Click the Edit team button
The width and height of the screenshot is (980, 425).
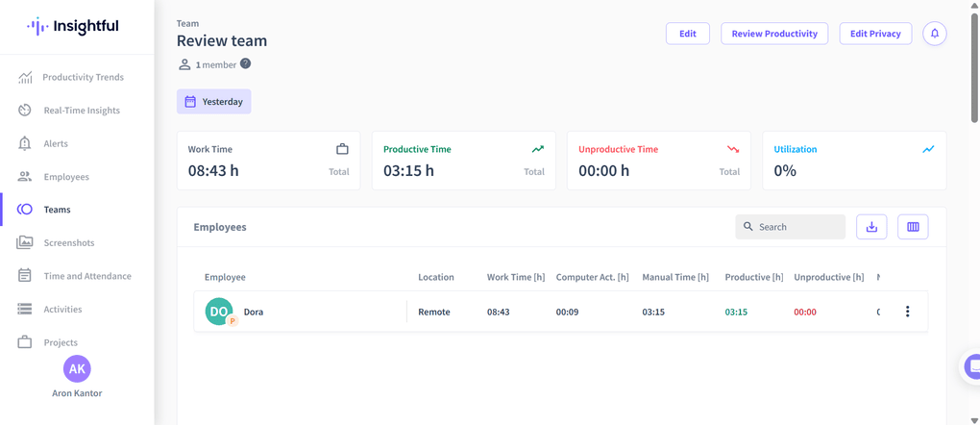pos(687,34)
